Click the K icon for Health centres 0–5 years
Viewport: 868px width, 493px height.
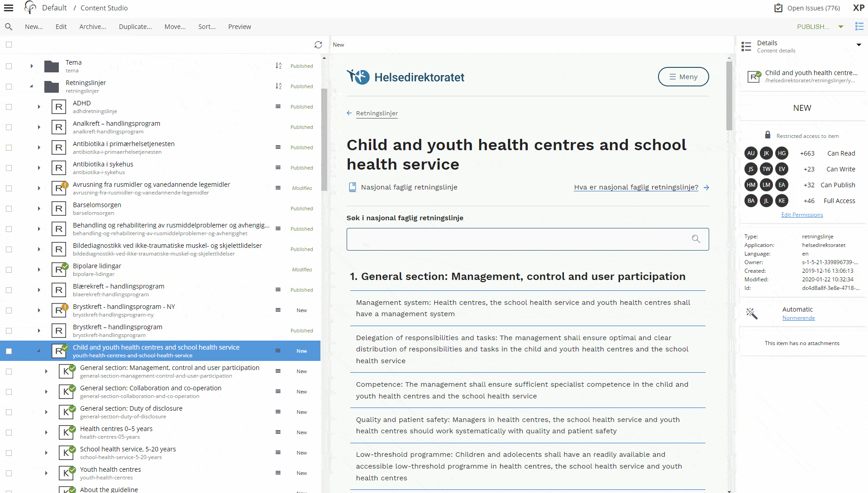[66, 432]
